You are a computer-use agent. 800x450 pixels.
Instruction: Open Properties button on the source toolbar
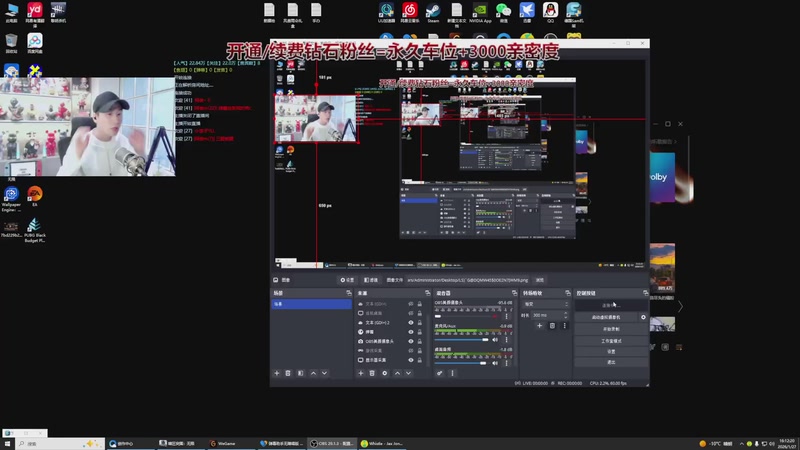347,280
